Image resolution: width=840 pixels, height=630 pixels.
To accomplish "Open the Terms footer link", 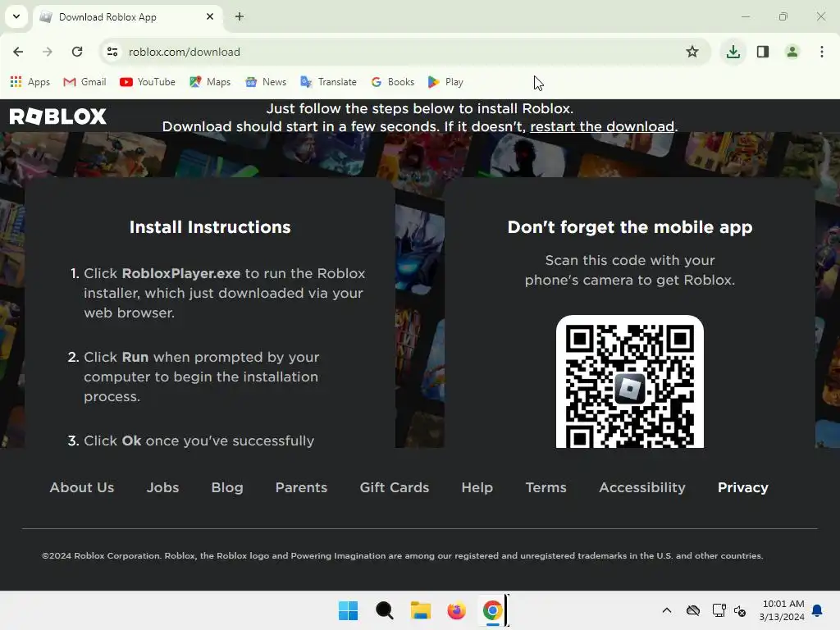I will (546, 487).
